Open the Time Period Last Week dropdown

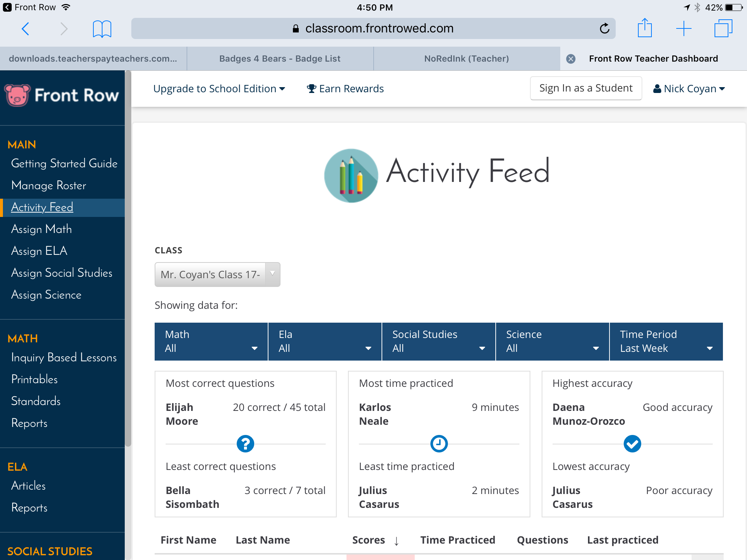[666, 342]
